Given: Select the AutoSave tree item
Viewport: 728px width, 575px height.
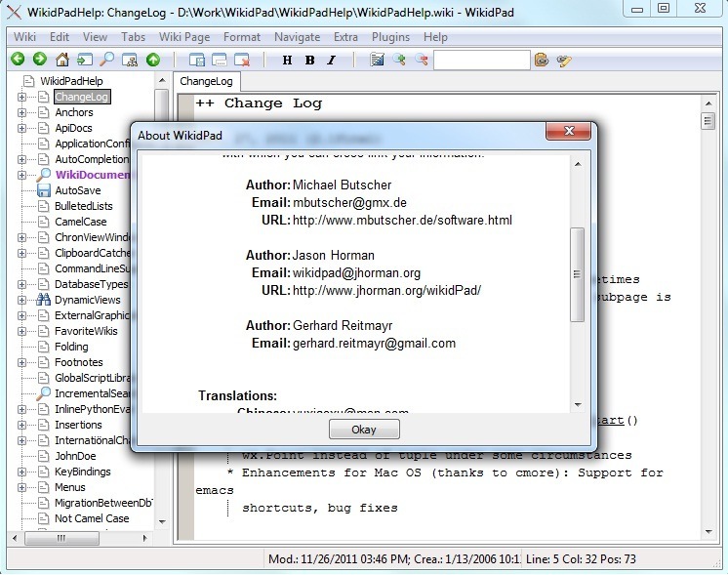Looking at the screenshot, I should 77,190.
